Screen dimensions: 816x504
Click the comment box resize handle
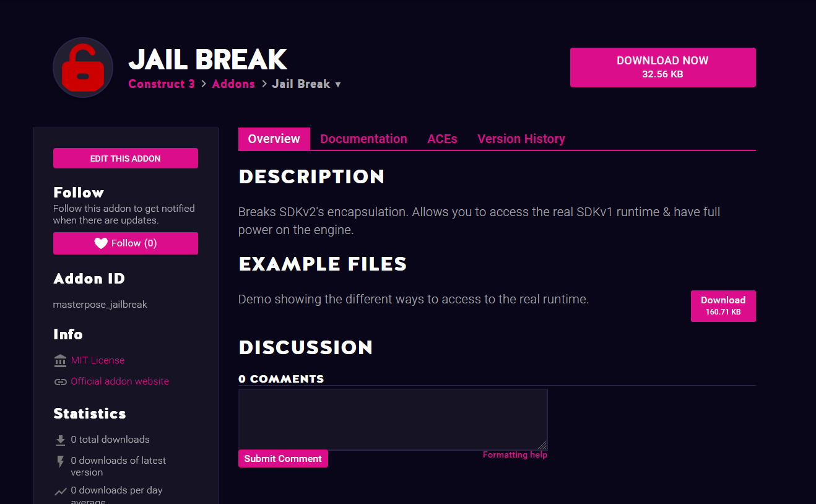[x=542, y=445]
